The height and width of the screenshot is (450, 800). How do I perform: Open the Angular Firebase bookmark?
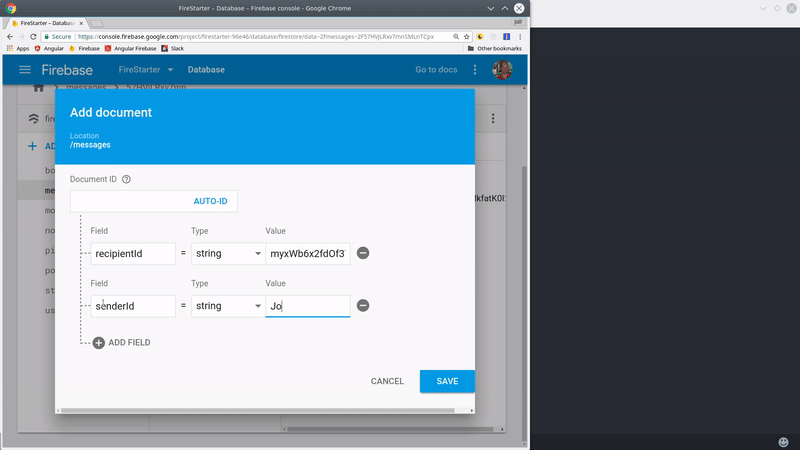tap(133, 48)
